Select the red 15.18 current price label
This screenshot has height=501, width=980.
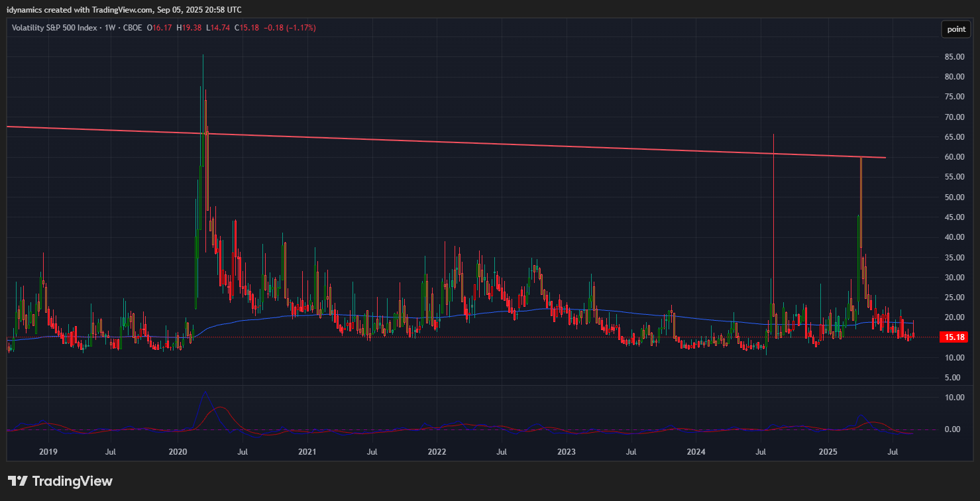(954, 337)
